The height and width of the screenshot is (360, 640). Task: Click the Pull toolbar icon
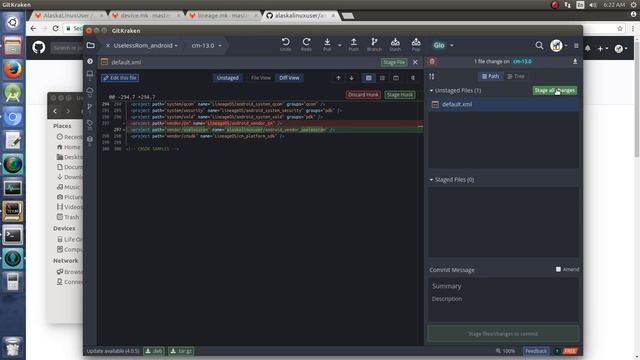pyautogui.click(x=327, y=44)
